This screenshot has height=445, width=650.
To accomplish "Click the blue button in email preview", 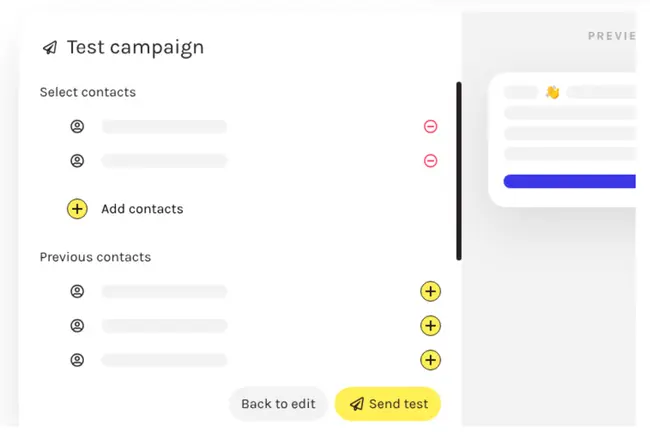I will point(570,181).
